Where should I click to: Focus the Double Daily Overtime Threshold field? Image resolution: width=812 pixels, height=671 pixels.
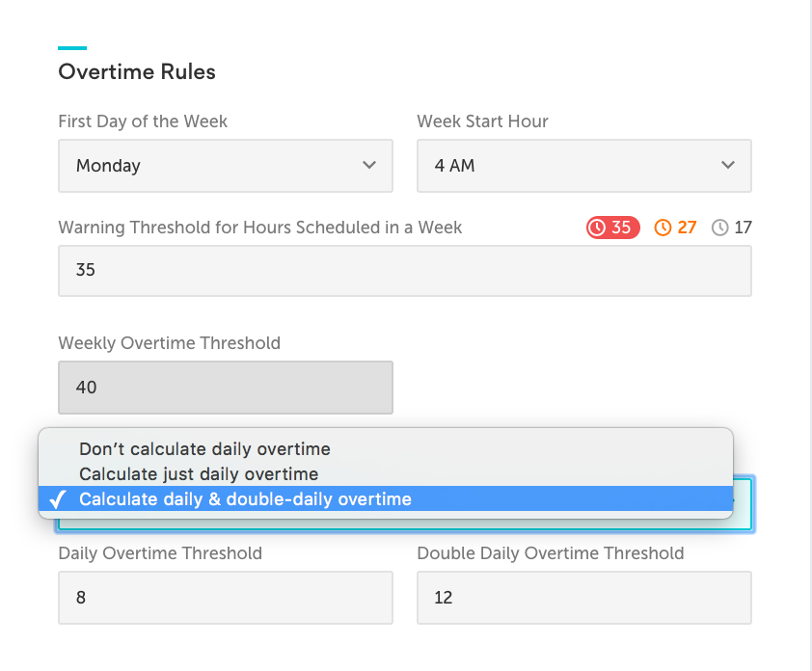[583, 598]
